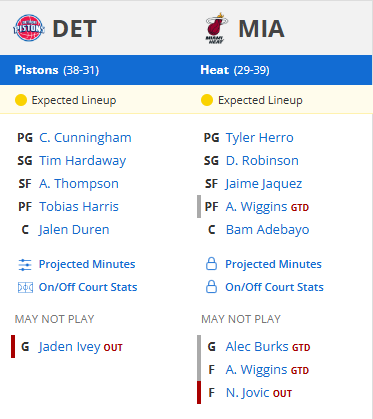Click the DET team abbreviation header
The height and width of the screenshot is (419, 373).
click(74, 29)
